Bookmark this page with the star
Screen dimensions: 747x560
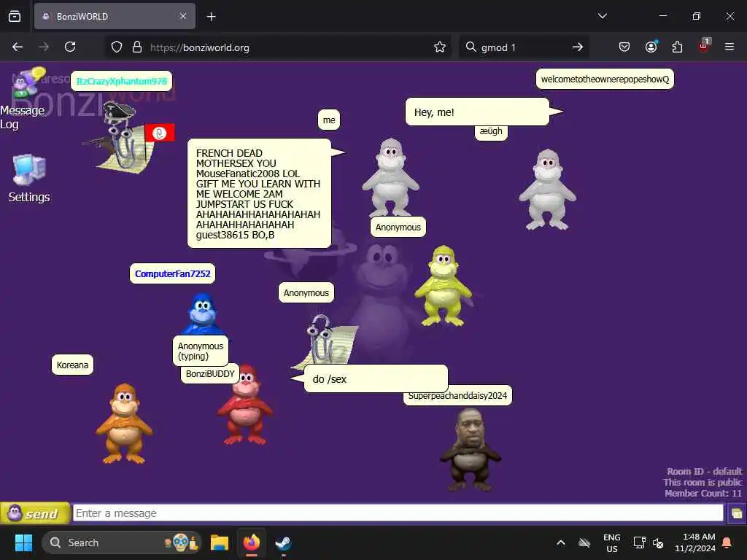tap(440, 47)
